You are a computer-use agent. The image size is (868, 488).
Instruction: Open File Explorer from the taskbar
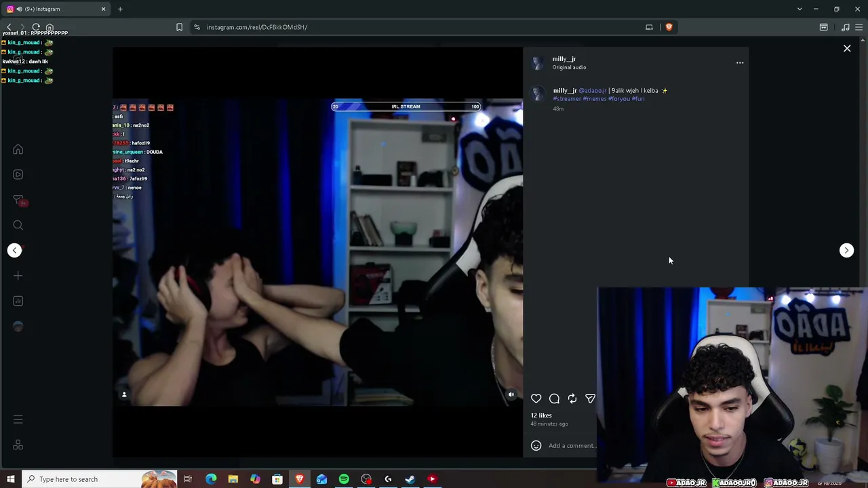233,479
